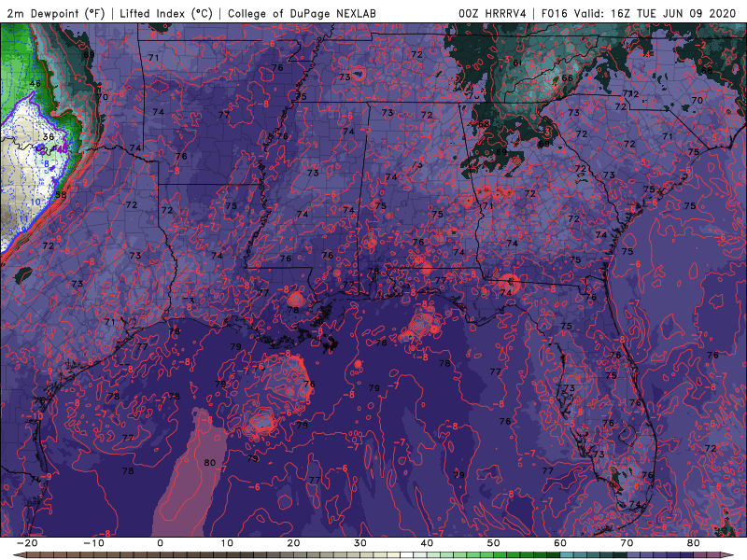
Task: Click the "58" dewpoint value on the map
Action: click(61, 195)
